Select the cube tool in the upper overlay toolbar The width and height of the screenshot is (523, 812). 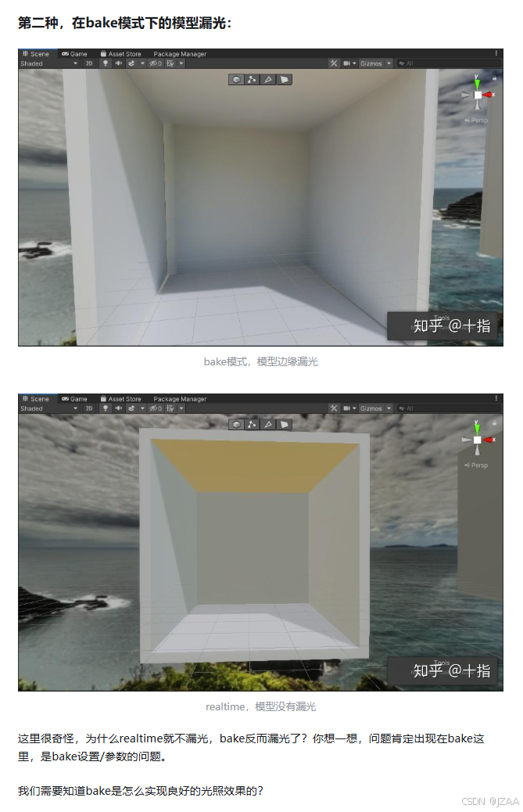pyautogui.click(x=236, y=80)
